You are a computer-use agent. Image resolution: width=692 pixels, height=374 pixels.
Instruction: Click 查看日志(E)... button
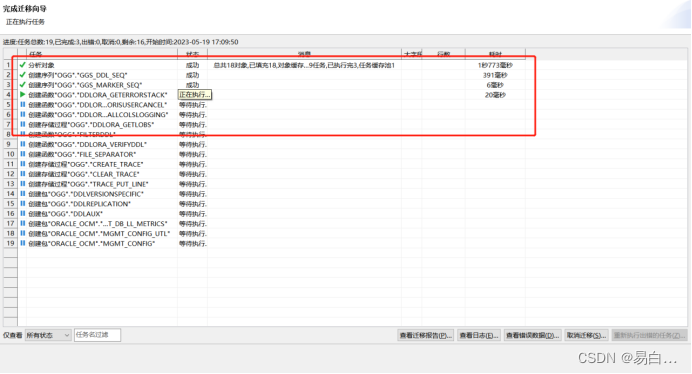point(479,336)
